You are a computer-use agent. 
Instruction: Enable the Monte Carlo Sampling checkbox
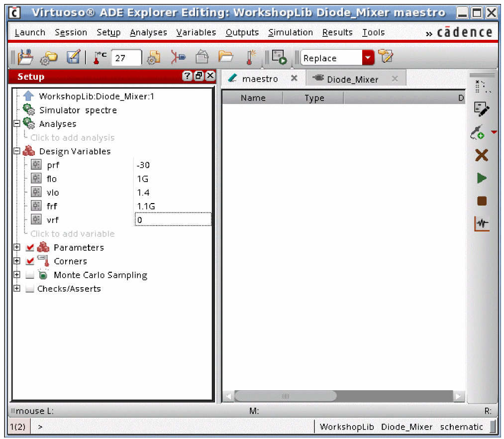(30, 275)
